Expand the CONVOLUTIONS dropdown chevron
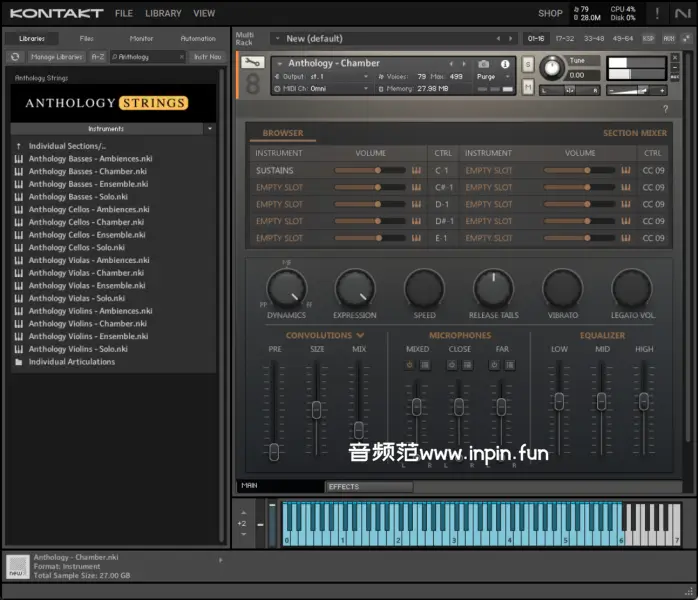 tap(360, 336)
